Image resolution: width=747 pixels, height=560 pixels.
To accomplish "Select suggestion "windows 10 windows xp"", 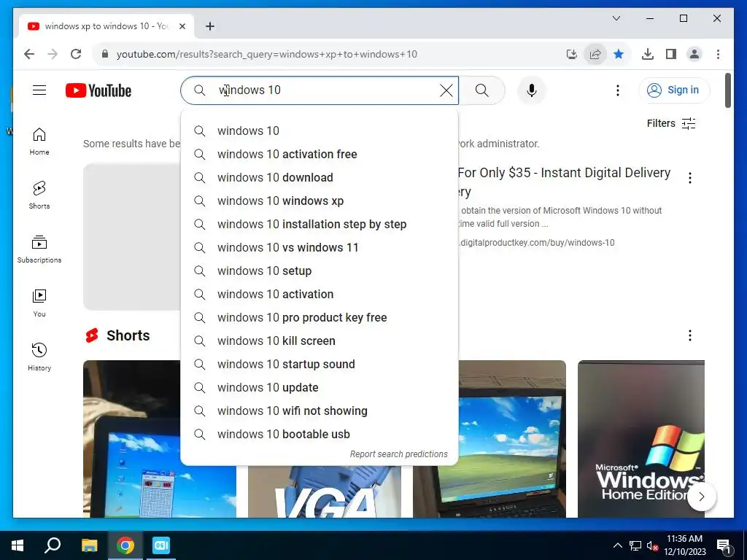I will click(x=320, y=201).
